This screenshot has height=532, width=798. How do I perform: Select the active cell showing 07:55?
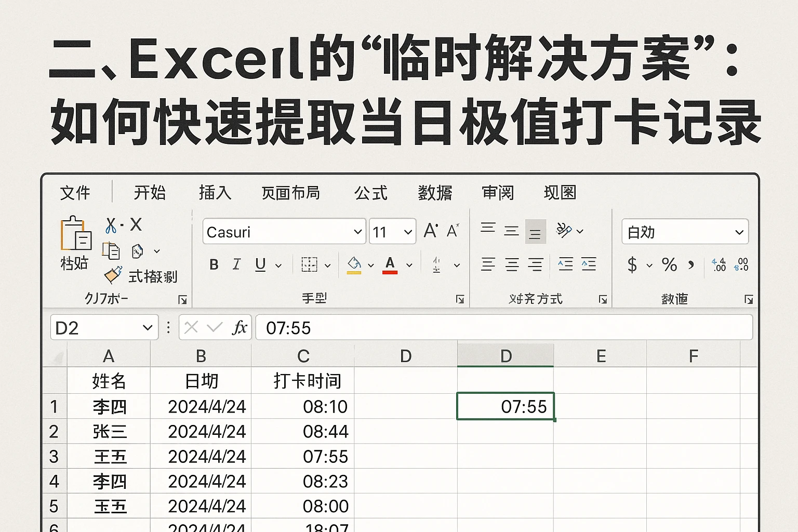(x=506, y=406)
